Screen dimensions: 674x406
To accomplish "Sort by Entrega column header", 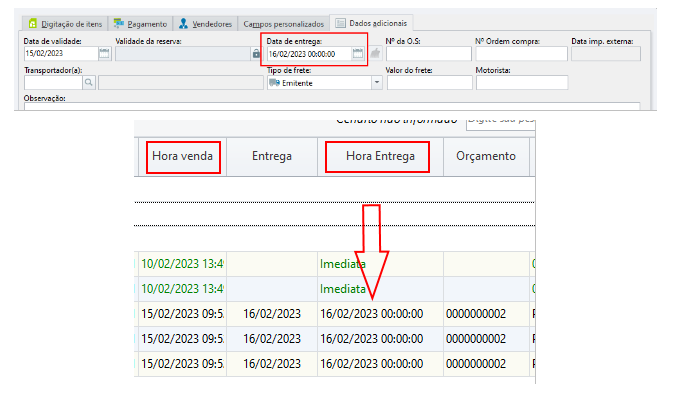I will [272, 156].
